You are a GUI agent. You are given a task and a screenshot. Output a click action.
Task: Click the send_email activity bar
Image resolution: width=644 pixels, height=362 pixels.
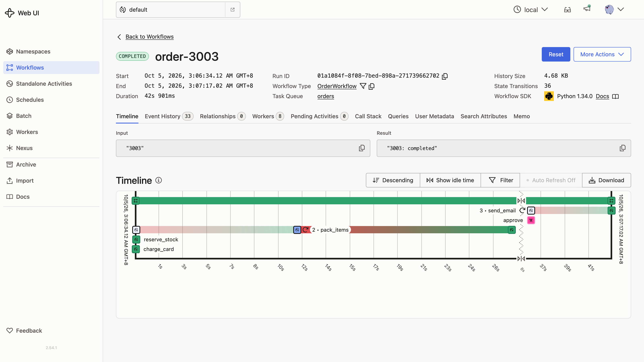point(571,210)
